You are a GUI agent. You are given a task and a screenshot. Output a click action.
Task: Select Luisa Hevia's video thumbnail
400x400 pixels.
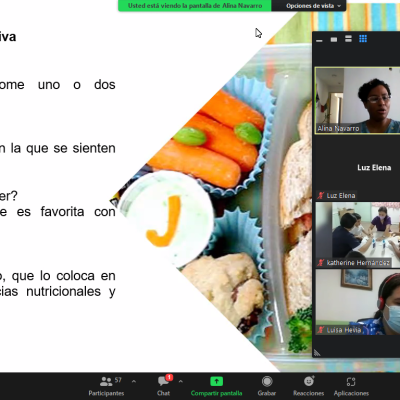click(357, 302)
